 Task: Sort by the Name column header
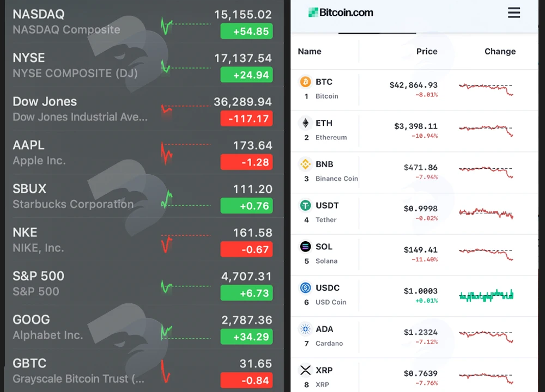(310, 51)
